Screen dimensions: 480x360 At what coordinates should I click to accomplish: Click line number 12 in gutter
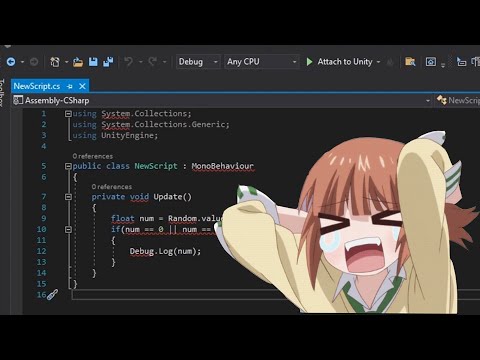(41, 251)
